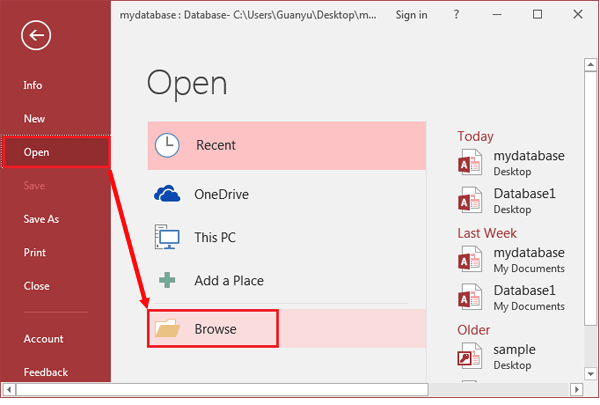This screenshot has width=600, height=405.
Task: Click the vertical scrollbar thumb in the recent list
Action: (590, 198)
